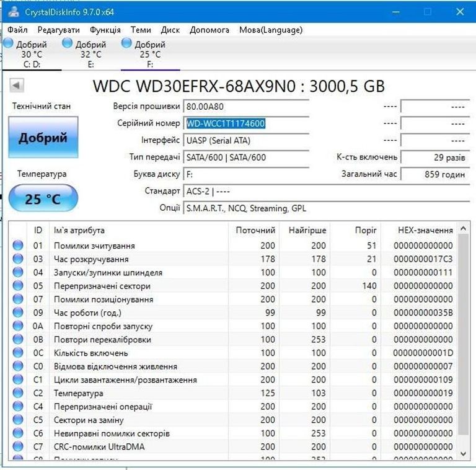Select the C: D: disk status orb
This screenshot has width=476, height=470.
tap(9, 43)
